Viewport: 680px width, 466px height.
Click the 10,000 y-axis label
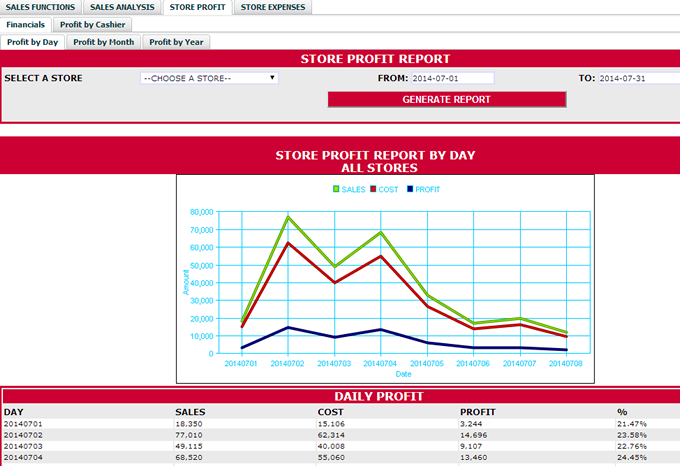point(202,336)
